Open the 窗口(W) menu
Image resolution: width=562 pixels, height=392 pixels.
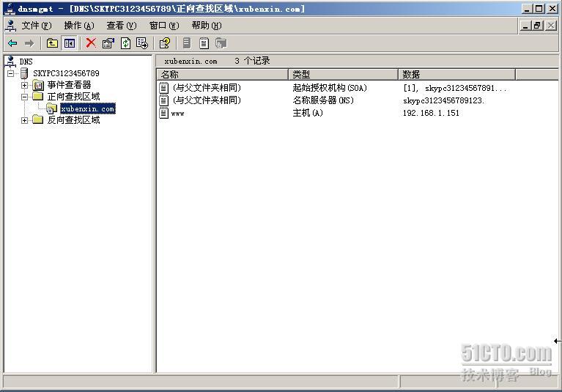coord(164,26)
